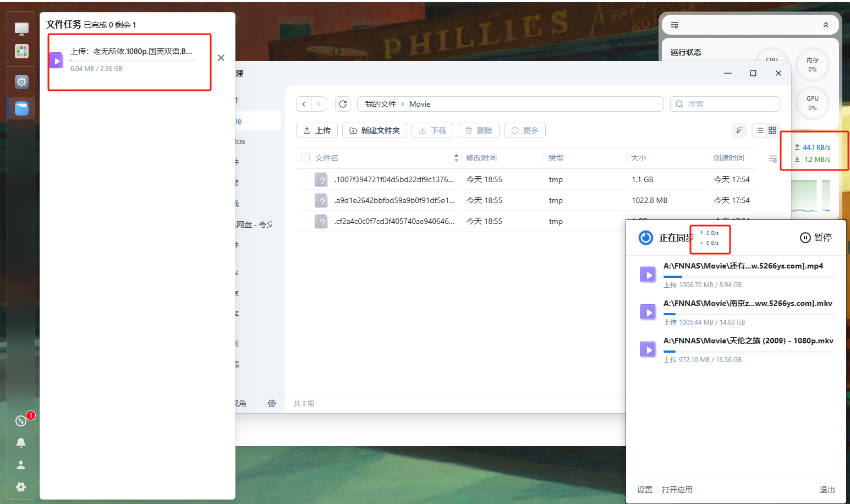The width and height of the screenshot is (850, 504).
Task: Open the 更多 more actions menu
Action: pos(525,130)
